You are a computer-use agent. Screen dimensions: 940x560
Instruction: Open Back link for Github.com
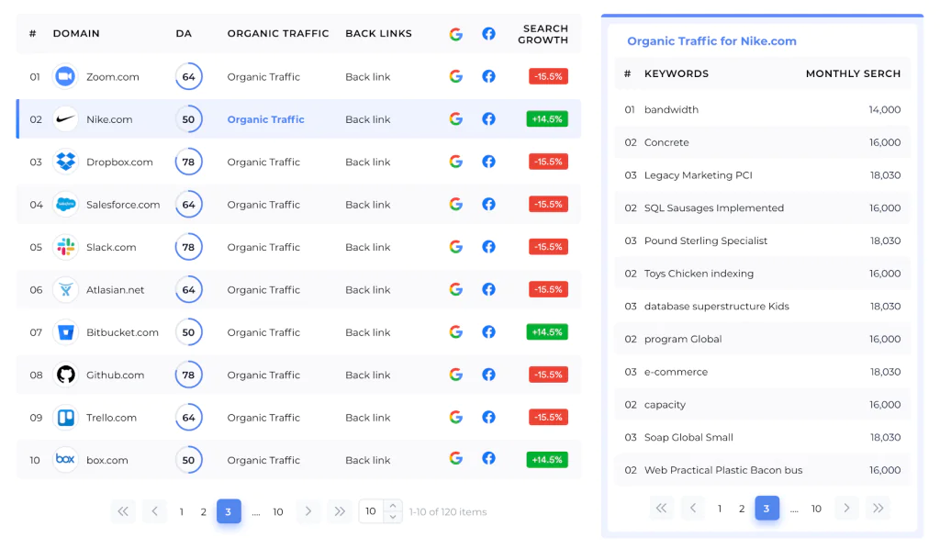[x=367, y=375]
